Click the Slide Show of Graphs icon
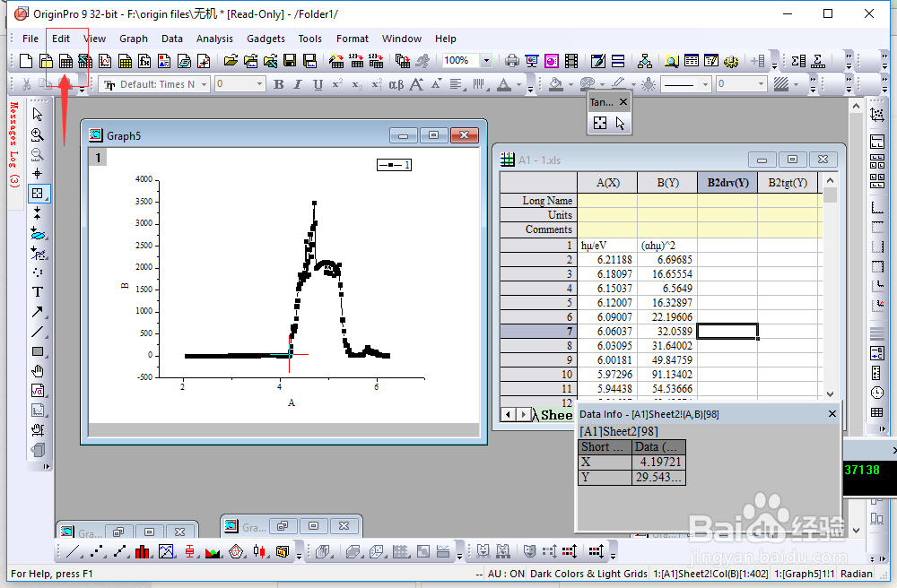This screenshot has width=897, height=588. tap(532, 61)
